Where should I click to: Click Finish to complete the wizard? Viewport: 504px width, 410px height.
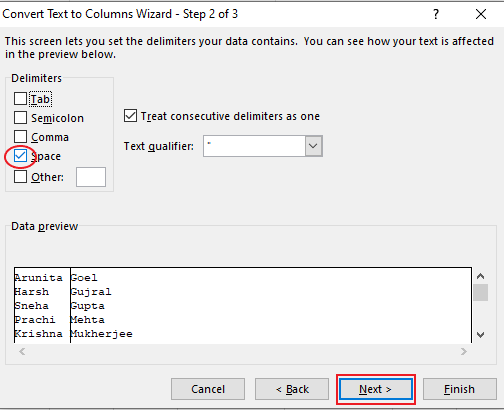pos(460,389)
